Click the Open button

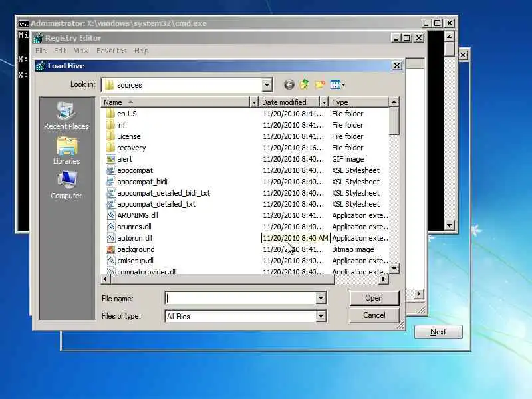pyautogui.click(x=374, y=298)
